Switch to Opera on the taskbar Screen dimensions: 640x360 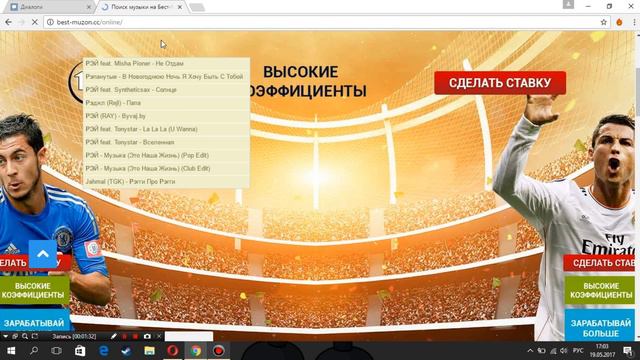pyautogui.click(x=173, y=351)
